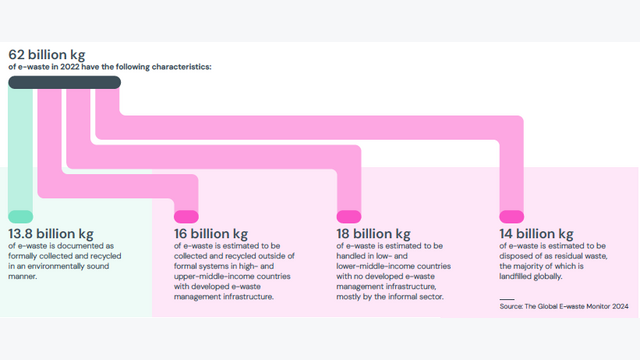Click the dark gray total bar
Viewport: 640px width, 360px height.
click(64, 82)
